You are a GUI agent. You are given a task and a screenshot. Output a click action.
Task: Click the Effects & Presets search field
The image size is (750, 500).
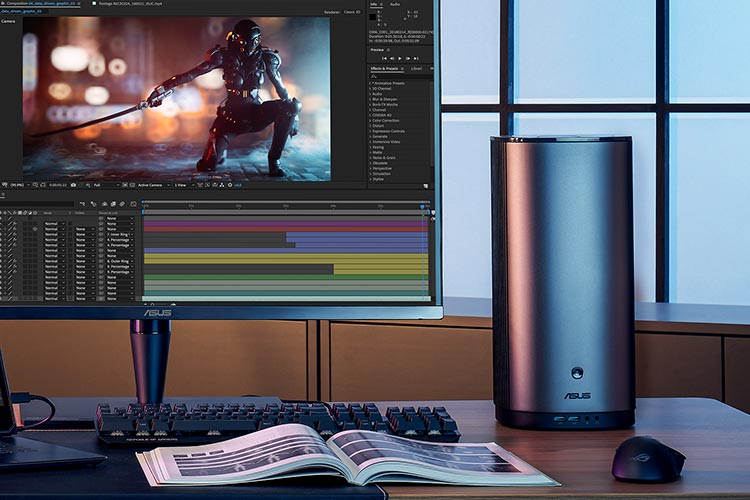pos(402,76)
